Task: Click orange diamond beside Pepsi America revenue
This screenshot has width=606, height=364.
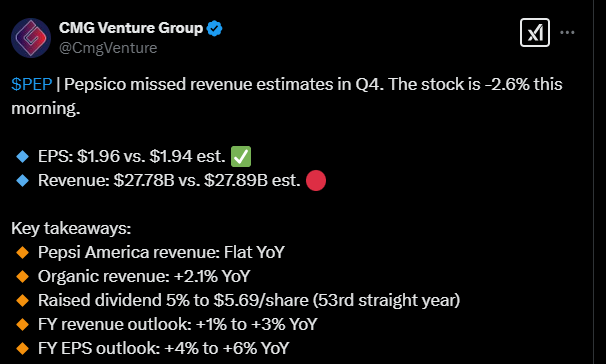Action: (22, 252)
